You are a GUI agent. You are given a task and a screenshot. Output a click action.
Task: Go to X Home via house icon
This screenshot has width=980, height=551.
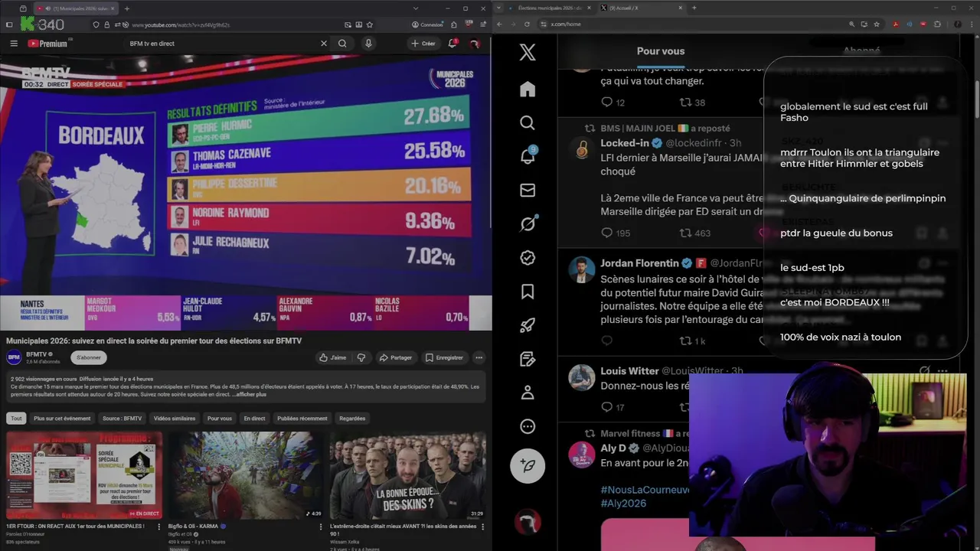point(528,90)
